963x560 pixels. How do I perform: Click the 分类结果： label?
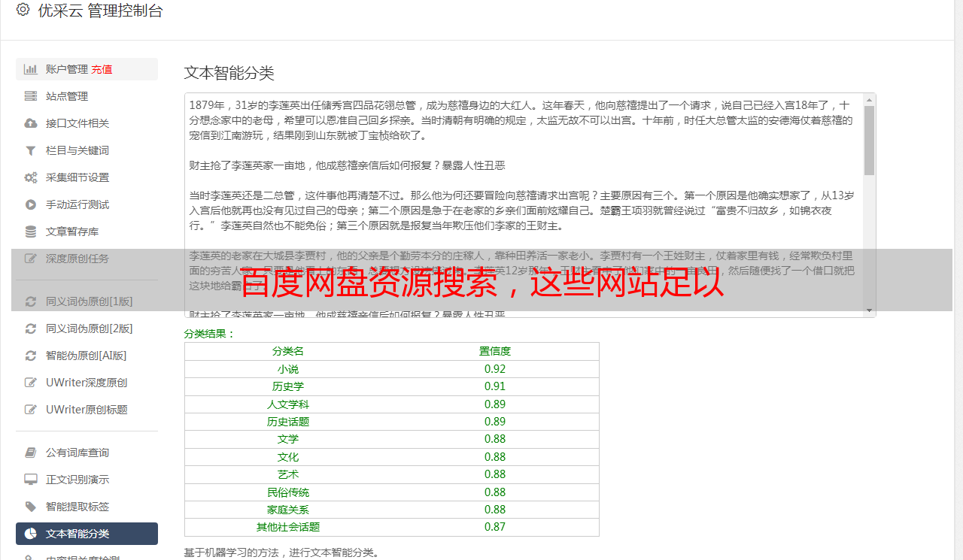210,334
